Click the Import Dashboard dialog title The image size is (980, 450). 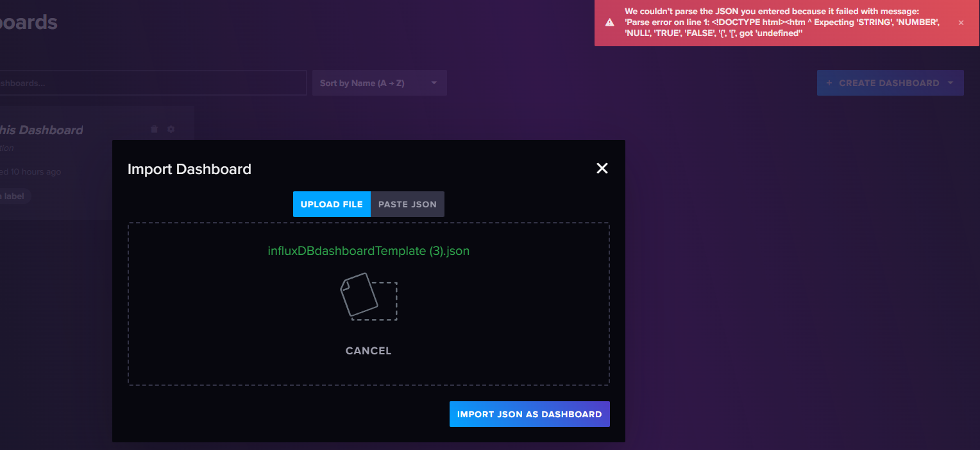coord(189,169)
